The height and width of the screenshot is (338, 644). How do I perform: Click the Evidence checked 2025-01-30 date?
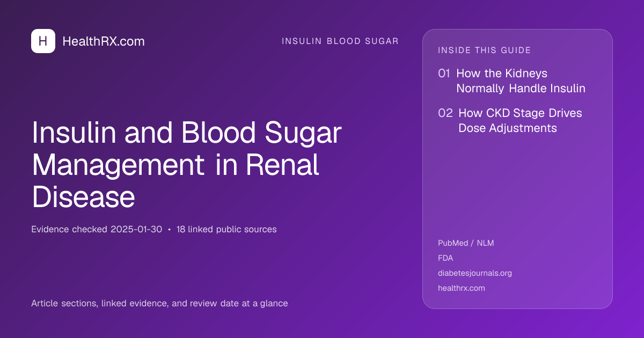97,229
